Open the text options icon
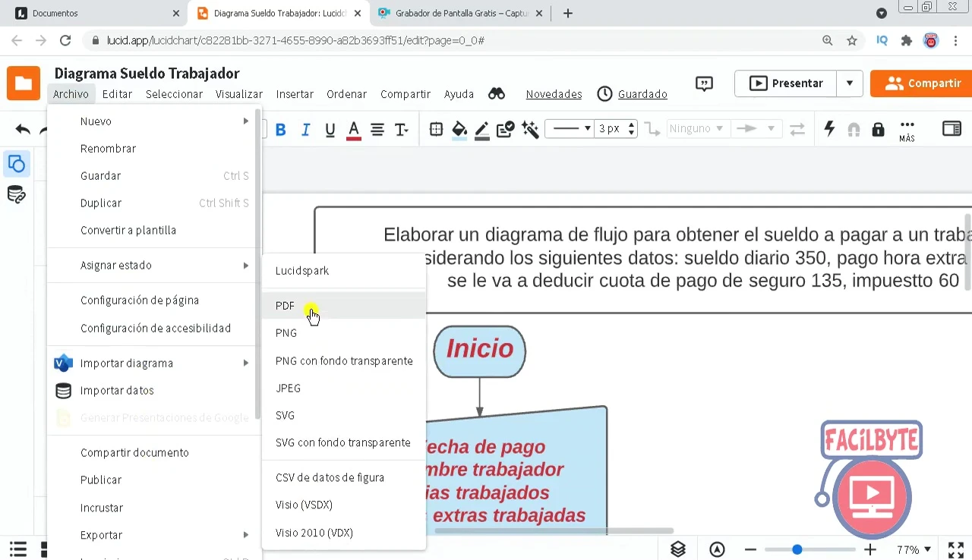The image size is (972, 560). pyautogui.click(x=402, y=130)
